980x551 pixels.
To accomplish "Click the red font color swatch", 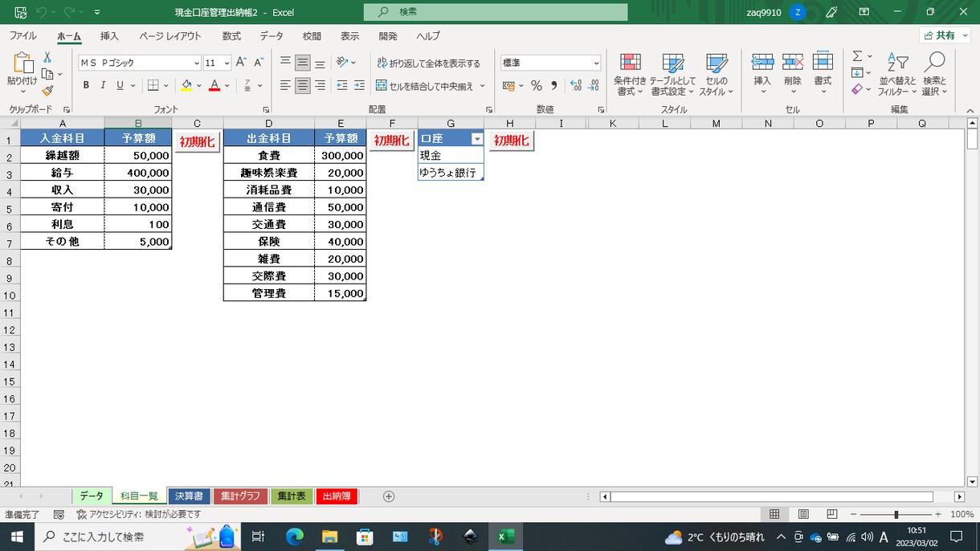I will 214,85.
